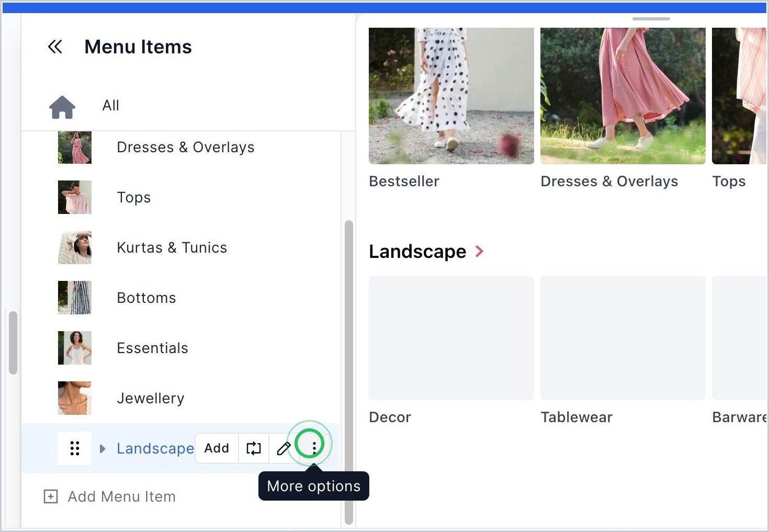Click the preview panel top drag handle
The height and width of the screenshot is (532, 769).
point(651,19)
